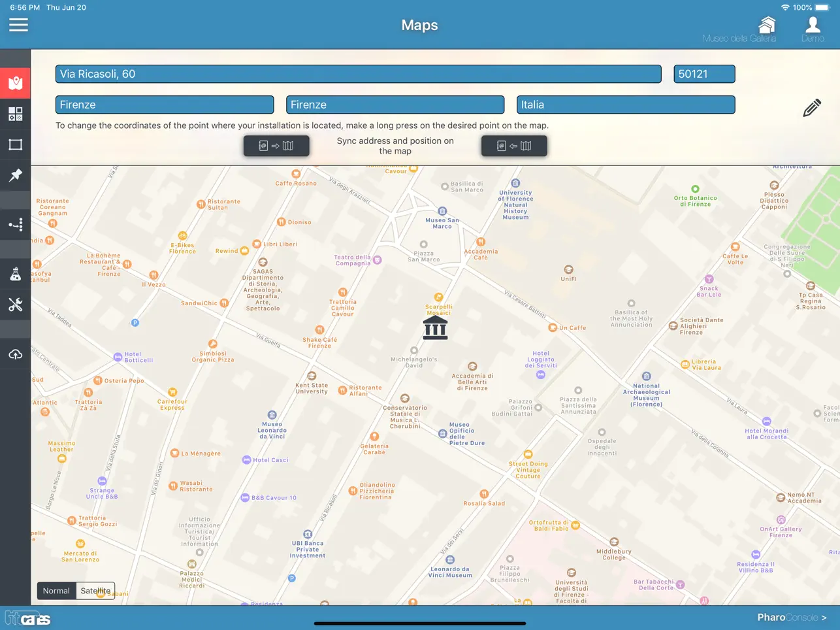Open the pushpin sidebar icon

point(15,175)
